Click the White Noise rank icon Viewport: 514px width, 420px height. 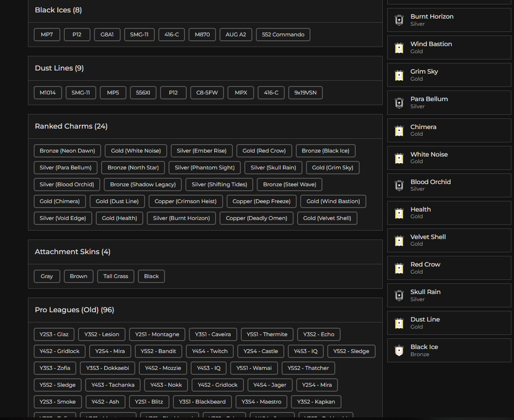[399, 158]
